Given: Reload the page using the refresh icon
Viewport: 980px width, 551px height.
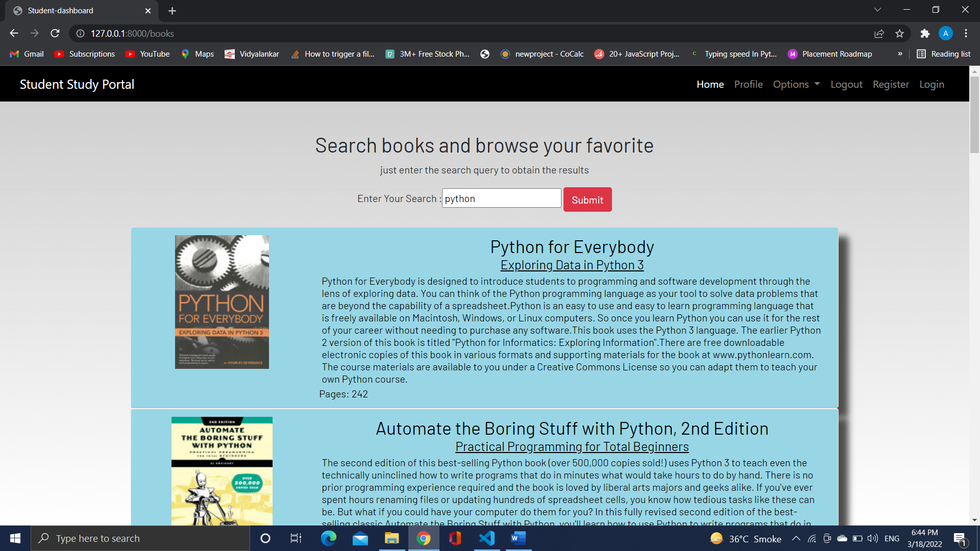Looking at the screenshot, I should click(55, 33).
